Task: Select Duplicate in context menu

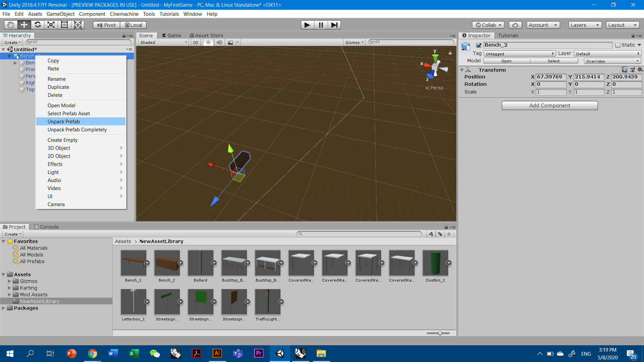Action: 80,87
